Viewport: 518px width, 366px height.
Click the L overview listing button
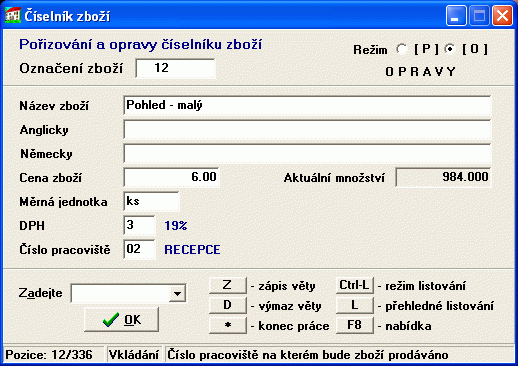click(355, 305)
